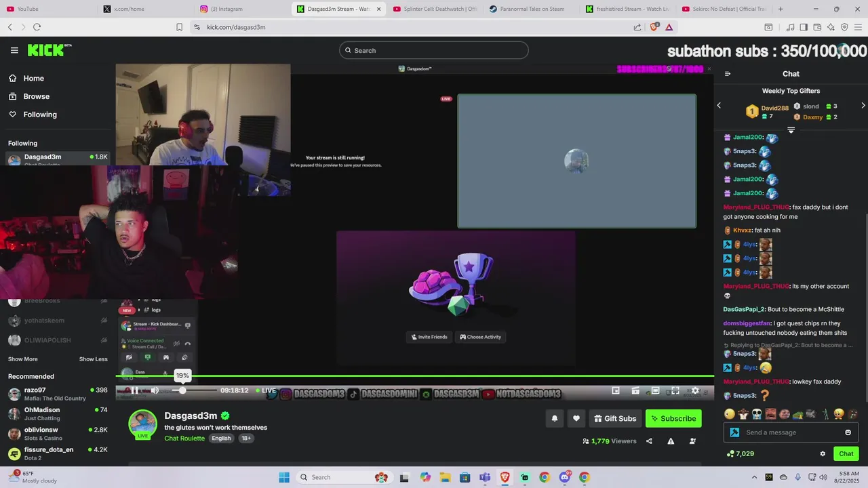Open Discord from the taskbar

565,477
